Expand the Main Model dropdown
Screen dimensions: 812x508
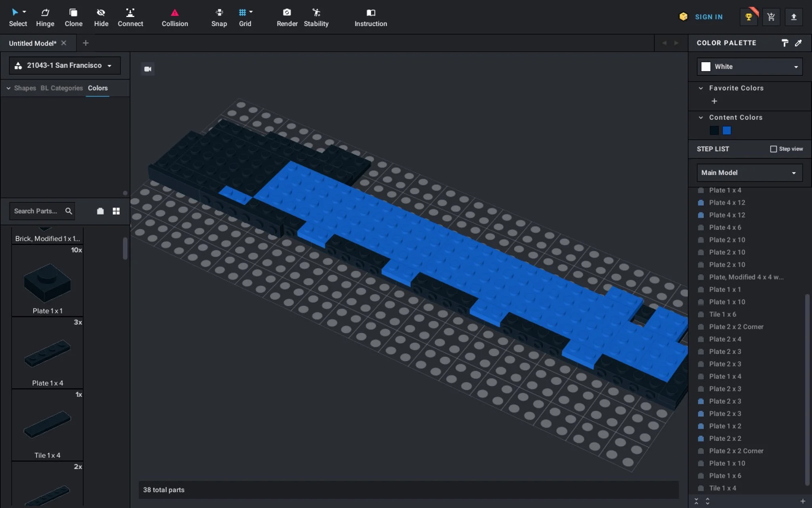pos(749,173)
